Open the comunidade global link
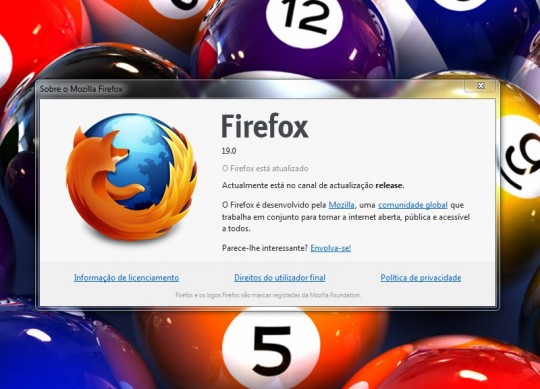The height and width of the screenshot is (389, 540). pyautogui.click(x=413, y=205)
